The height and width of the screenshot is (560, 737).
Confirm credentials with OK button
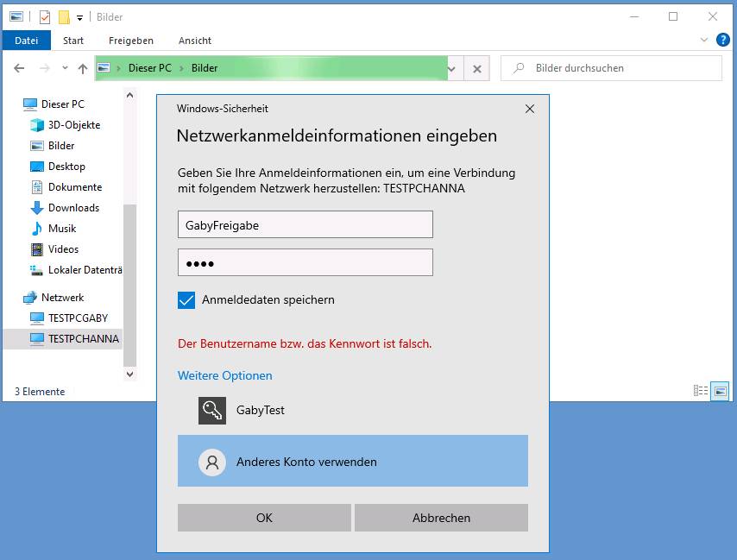[x=264, y=518]
